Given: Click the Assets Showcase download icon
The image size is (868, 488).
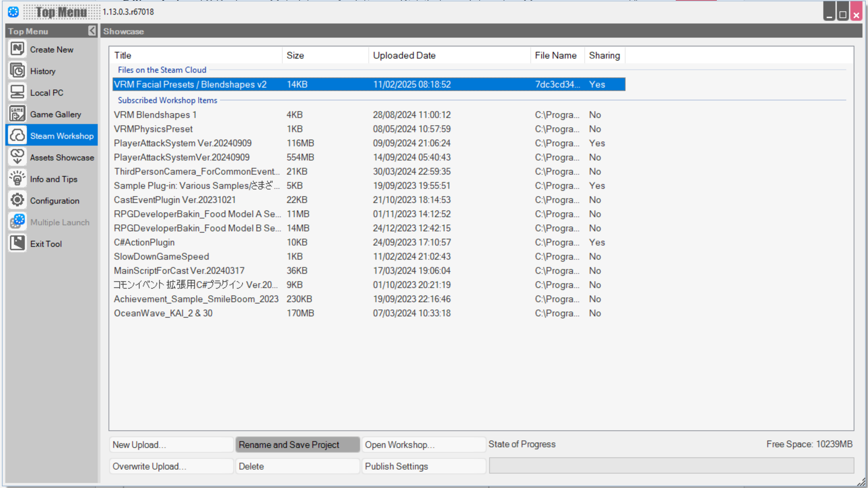Looking at the screenshot, I should tap(17, 157).
